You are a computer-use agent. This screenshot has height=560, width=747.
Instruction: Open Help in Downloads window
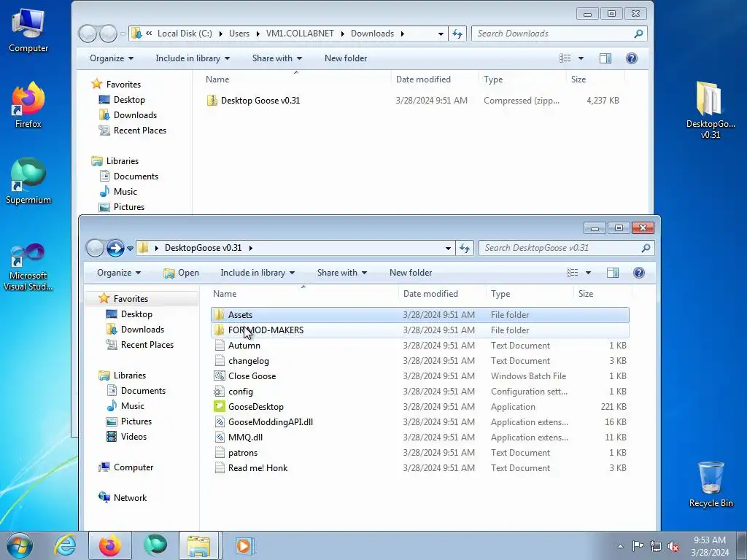(632, 58)
